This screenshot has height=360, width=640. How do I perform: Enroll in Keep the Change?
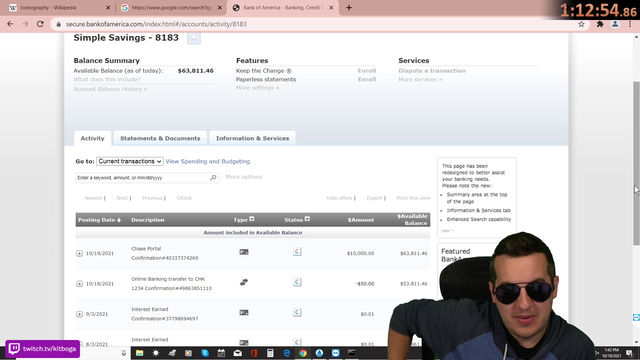(x=367, y=71)
